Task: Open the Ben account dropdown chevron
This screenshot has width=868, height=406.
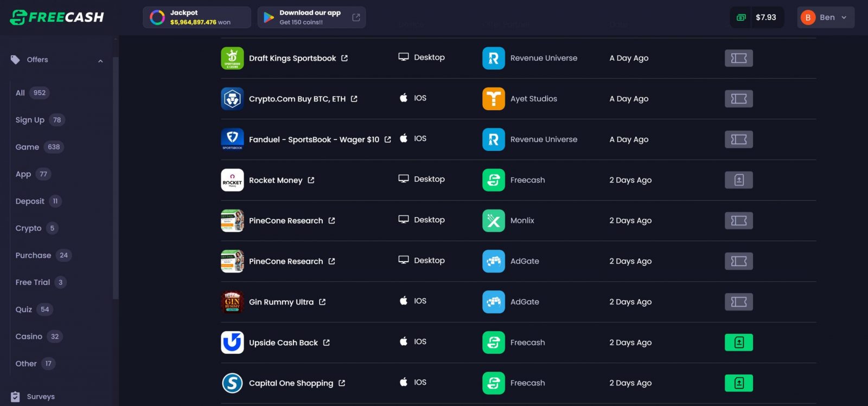Action: click(x=844, y=17)
